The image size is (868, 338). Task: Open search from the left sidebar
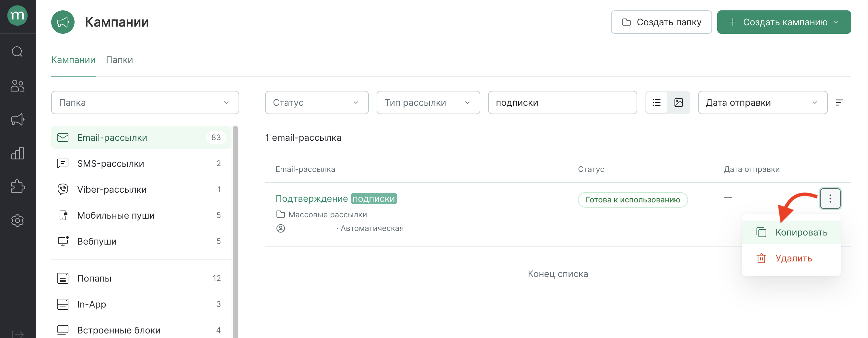point(18,52)
